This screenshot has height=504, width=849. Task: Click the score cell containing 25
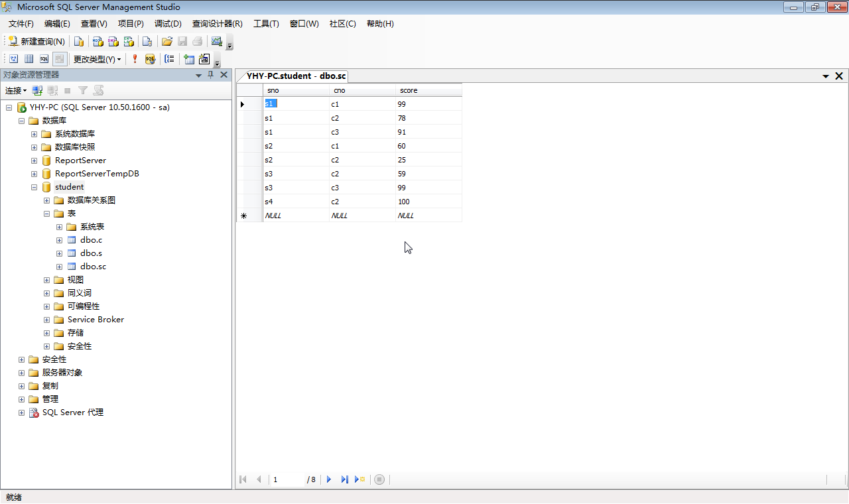tap(428, 160)
